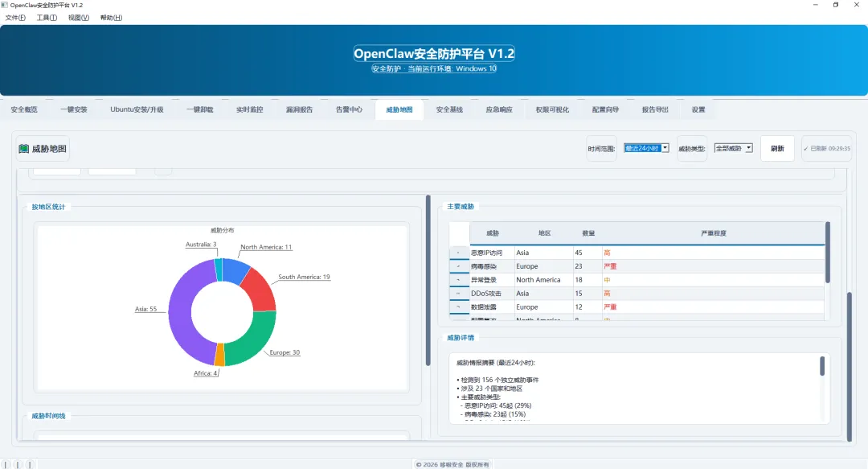Viewport: 868px width, 469px height.
Task: Expand the 威胁类型 dropdown showing 全部威胁
Action: point(734,148)
